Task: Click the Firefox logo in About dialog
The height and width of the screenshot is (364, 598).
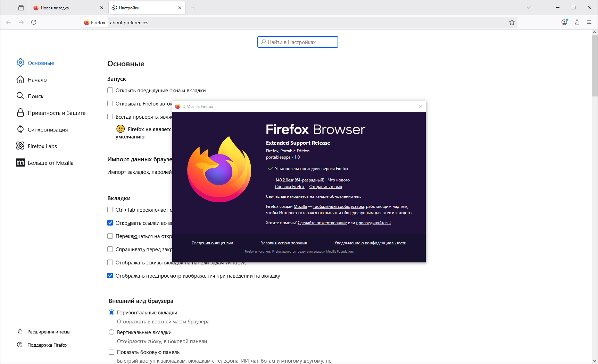Action: [219, 169]
